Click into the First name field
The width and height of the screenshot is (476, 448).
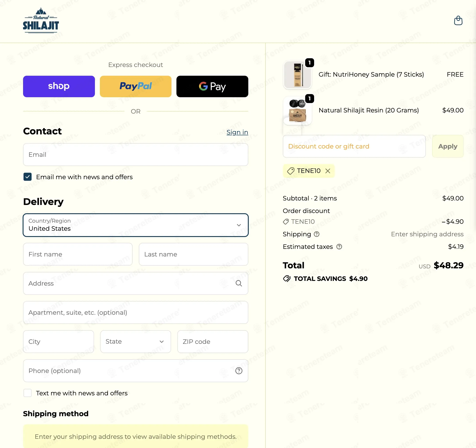[78, 254]
